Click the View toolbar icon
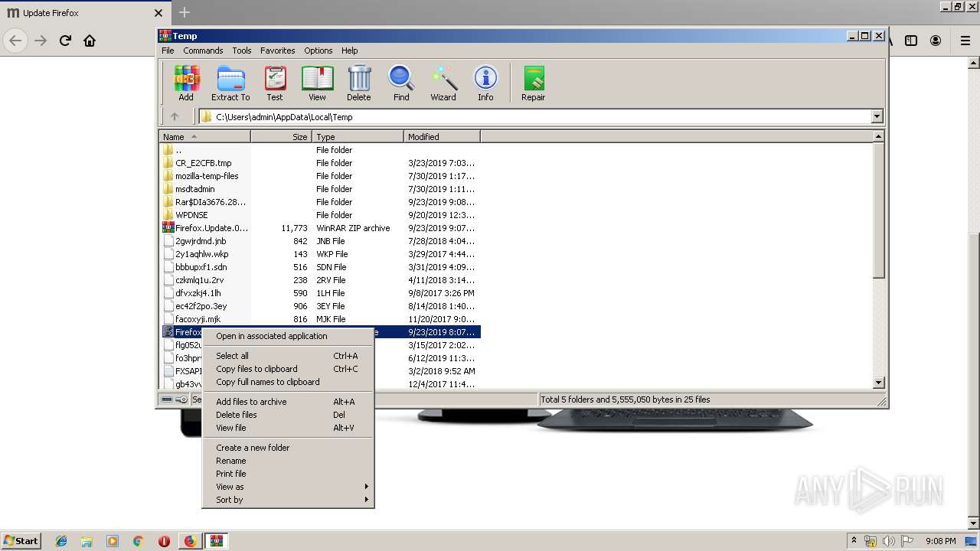This screenshot has height=551, width=980. [x=317, y=83]
